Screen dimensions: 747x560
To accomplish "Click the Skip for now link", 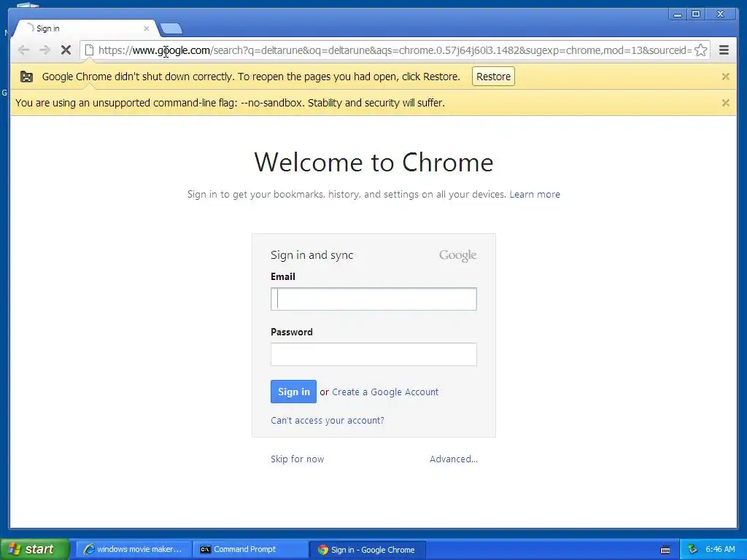I will 298,459.
